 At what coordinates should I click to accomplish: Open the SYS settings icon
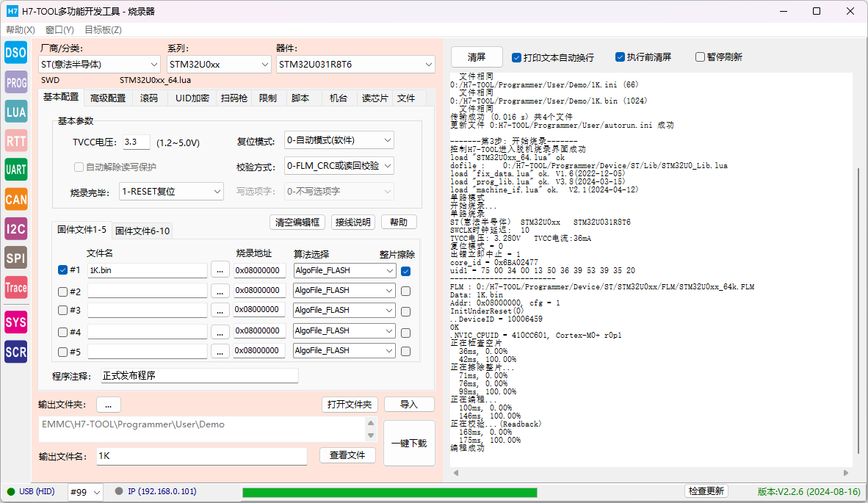[15, 322]
